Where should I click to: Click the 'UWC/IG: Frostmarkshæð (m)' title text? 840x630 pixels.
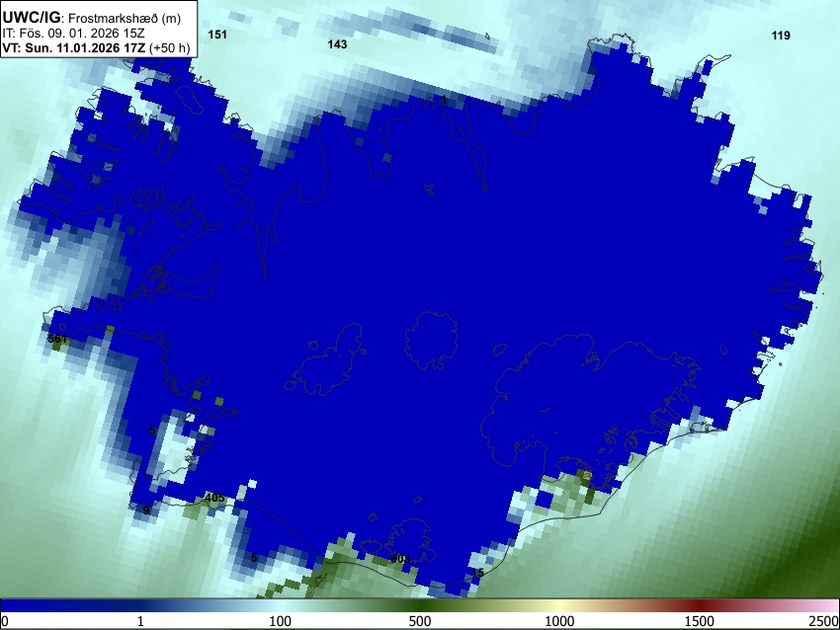(x=92, y=18)
